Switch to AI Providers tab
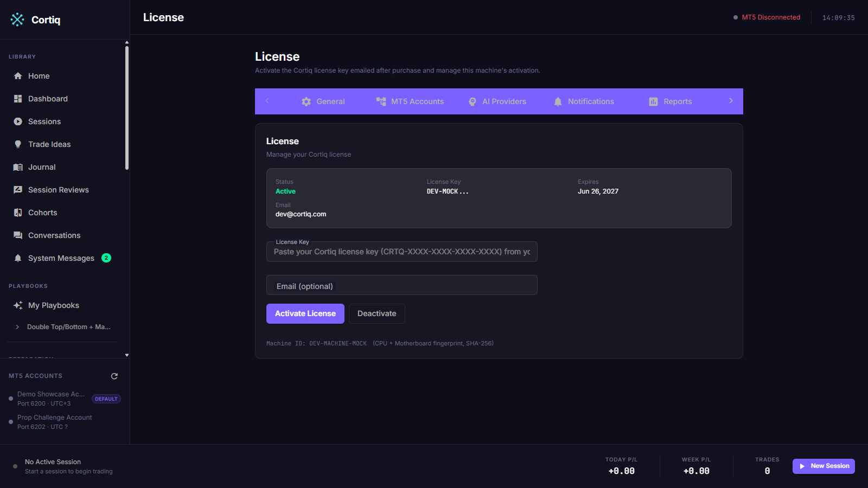Viewport: 868px width, 488px height. pos(497,101)
